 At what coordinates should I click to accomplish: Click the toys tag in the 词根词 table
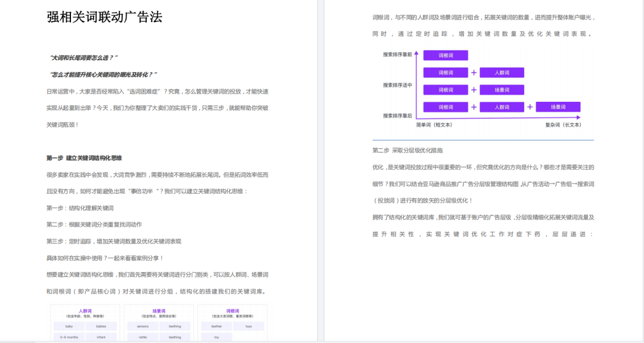click(249, 326)
